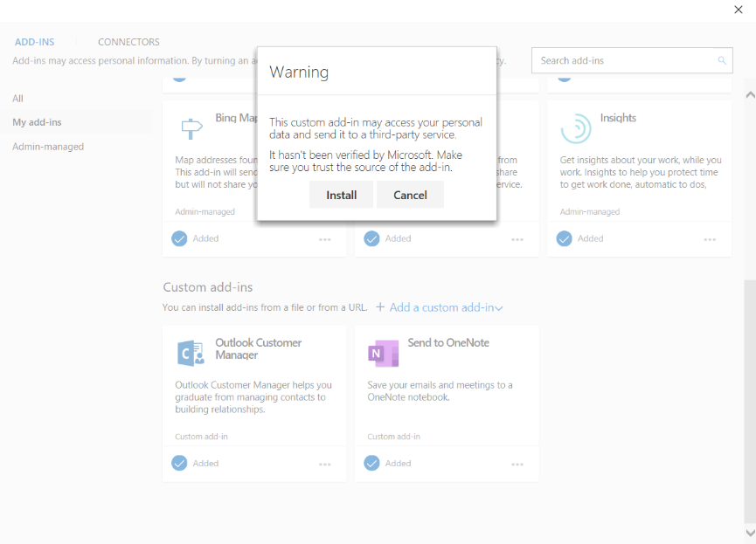756x544 pixels.
Task: Click Insights description 'Get insights about your work'
Action: pyautogui.click(x=641, y=172)
